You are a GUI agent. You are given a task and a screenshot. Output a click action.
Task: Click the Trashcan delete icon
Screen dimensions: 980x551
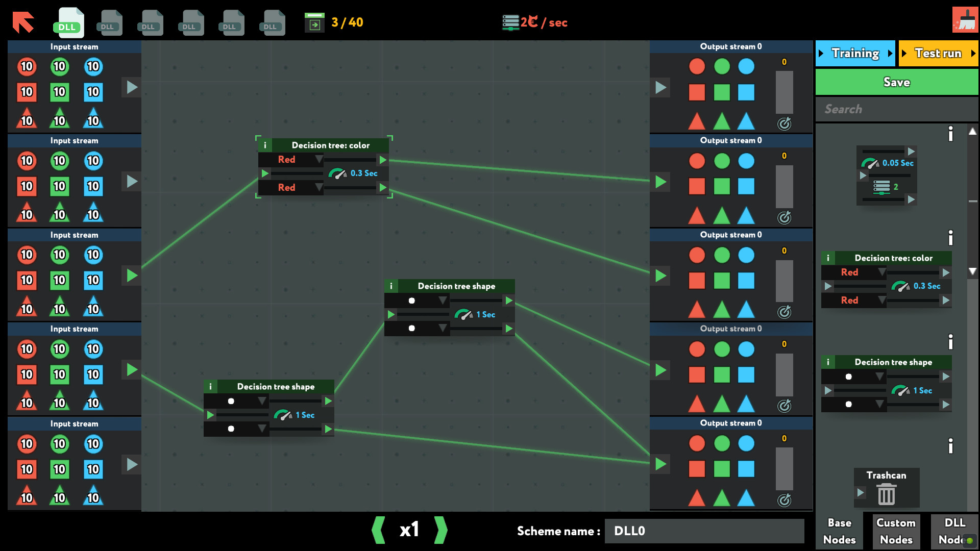click(887, 494)
